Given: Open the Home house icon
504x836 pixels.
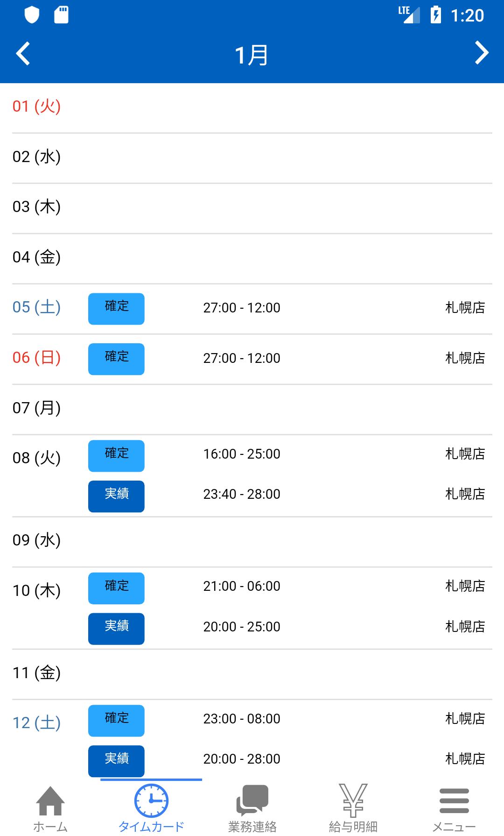Looking at the screenshot, I should click(x=50, y=801).
